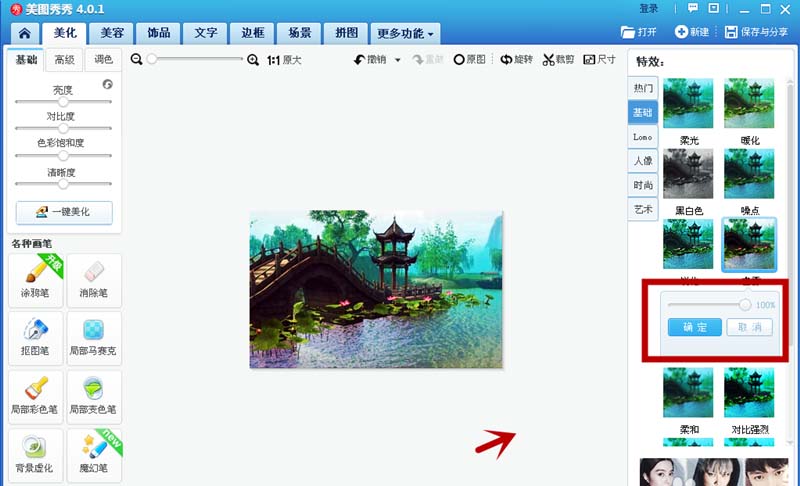Rotate the image with 旋转
Viewport: 800px width, 486px height.
[516, 60]
